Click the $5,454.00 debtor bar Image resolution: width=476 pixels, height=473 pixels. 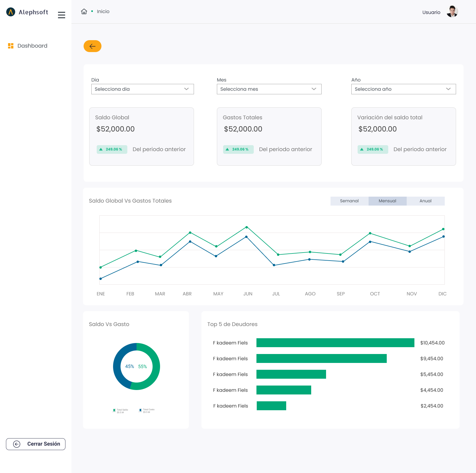pyautogui.click(x=291, y=374)
